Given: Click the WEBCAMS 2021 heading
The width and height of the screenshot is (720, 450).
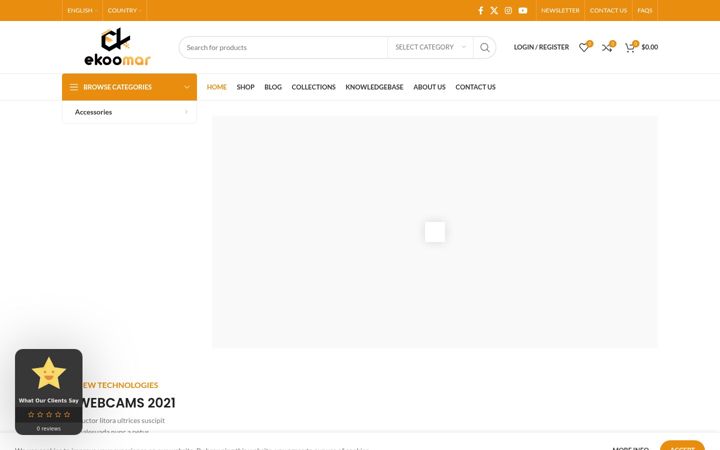Looking at the screenshot, I should click(129, 403).
